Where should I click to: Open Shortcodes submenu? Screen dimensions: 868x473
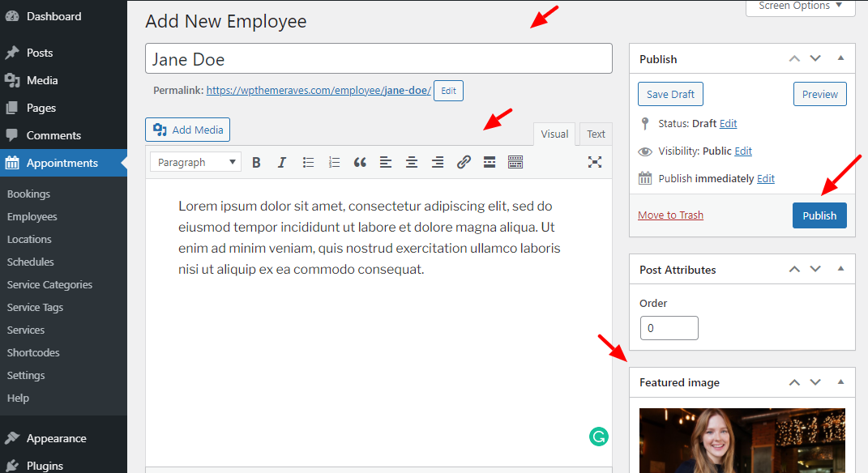33,353
